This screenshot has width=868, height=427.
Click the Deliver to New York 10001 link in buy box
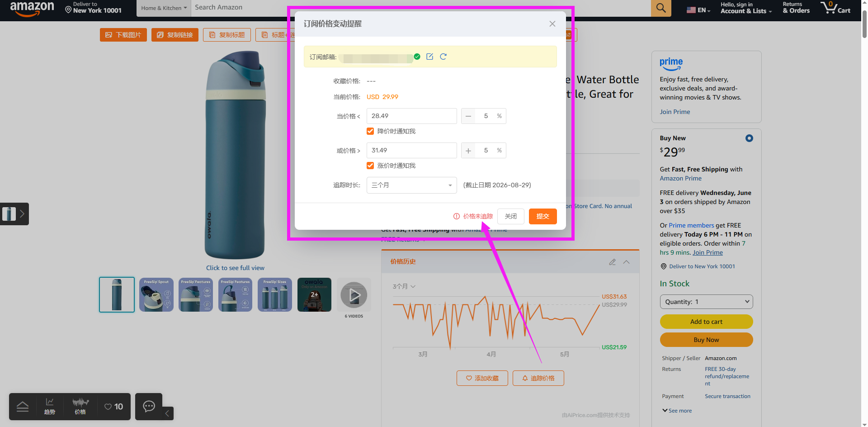[702, 266]
